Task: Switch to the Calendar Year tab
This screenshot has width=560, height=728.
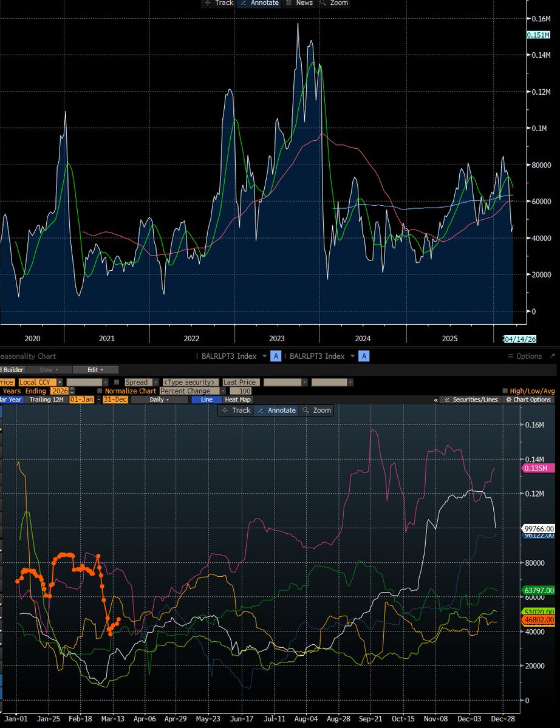Action: coord(11,400)
